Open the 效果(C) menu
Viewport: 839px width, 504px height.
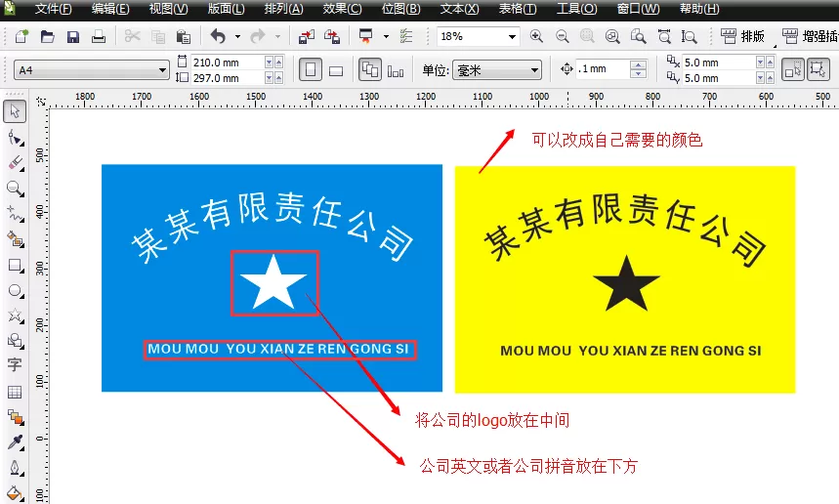[342, 9]
